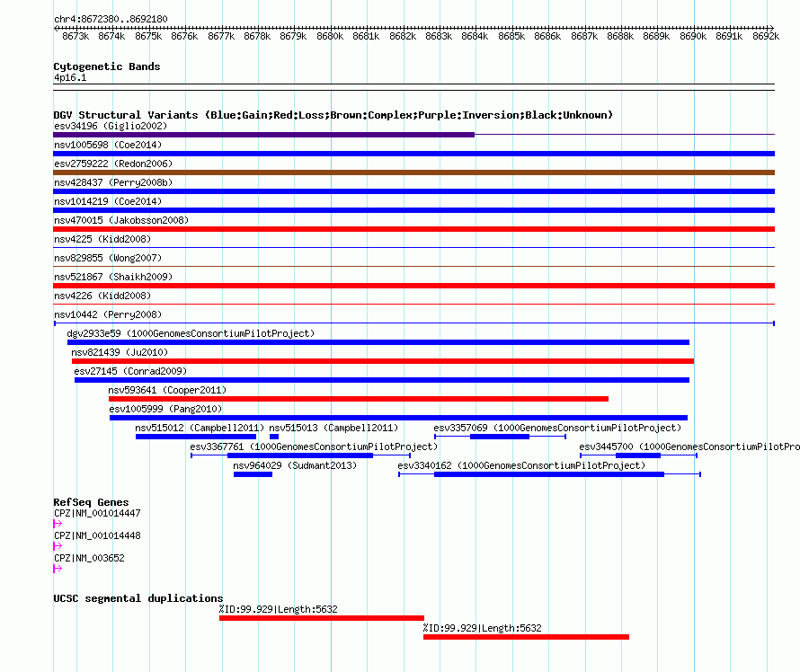Screen dimensions: 800x672
Task: Select the blue nsv1005698 gain bar
Action: pos(413,154)
